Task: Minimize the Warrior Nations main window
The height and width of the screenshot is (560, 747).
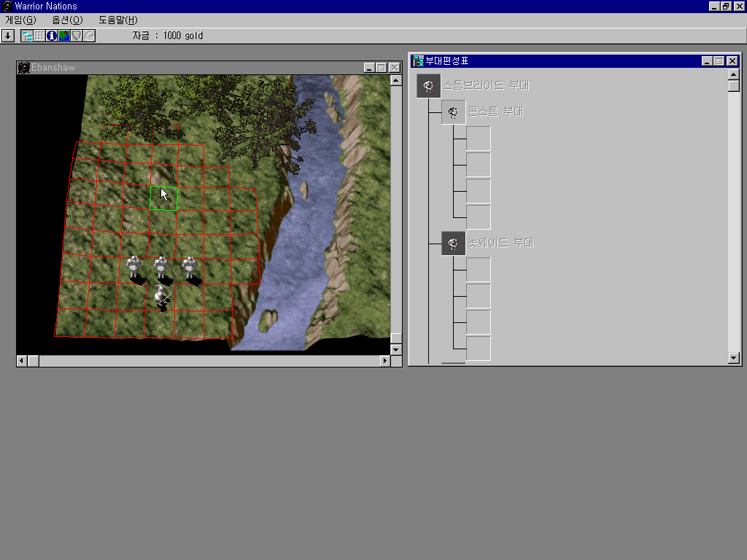Action: pyautogui.click(x=714, y=6)
